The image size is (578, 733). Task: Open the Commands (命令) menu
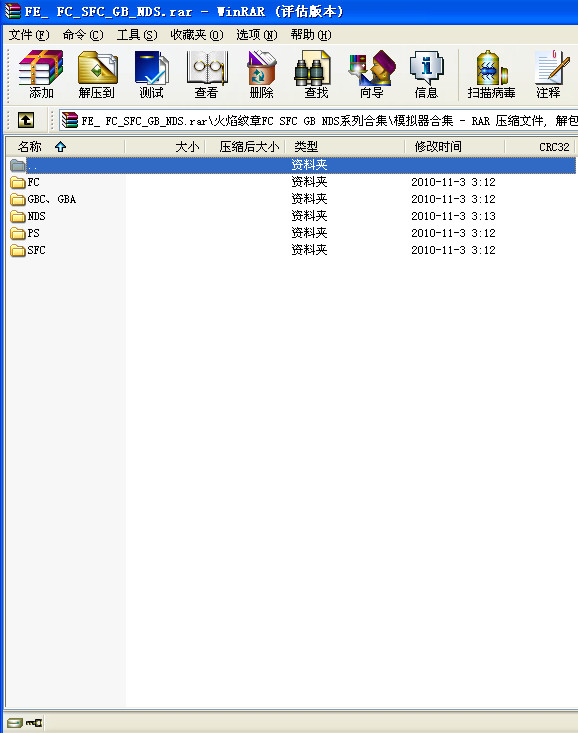(83, 35)
